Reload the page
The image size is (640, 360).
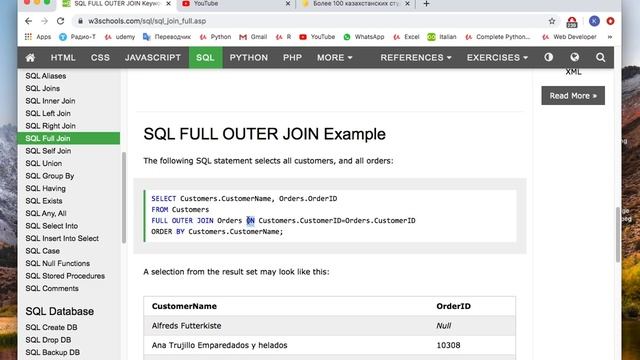(x=60, y=21)
